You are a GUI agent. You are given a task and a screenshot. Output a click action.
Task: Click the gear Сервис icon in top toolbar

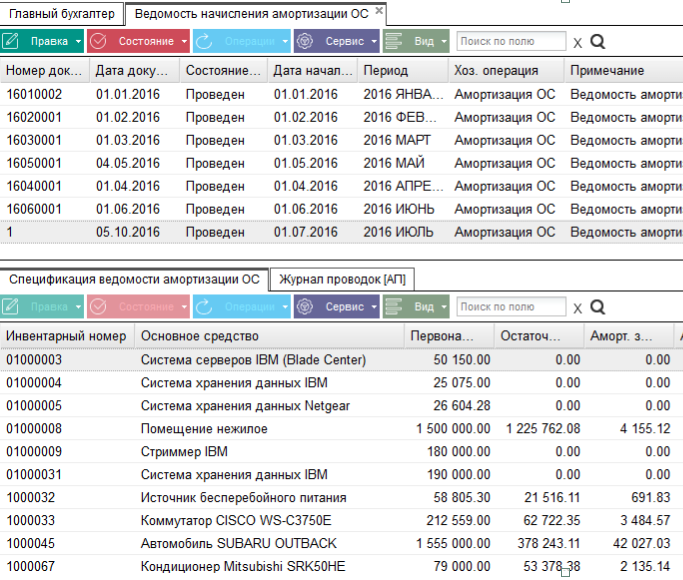coord(305,41)
